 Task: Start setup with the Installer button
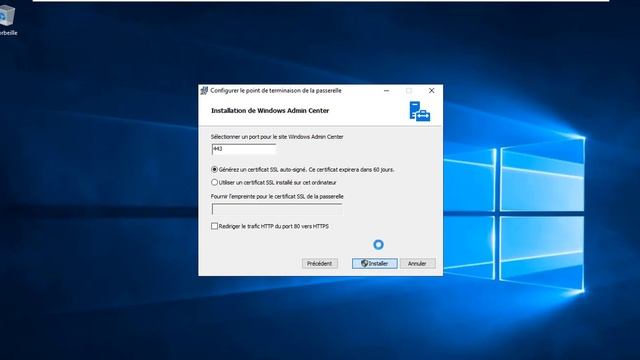pyautogui.click(x=375, y=264)
